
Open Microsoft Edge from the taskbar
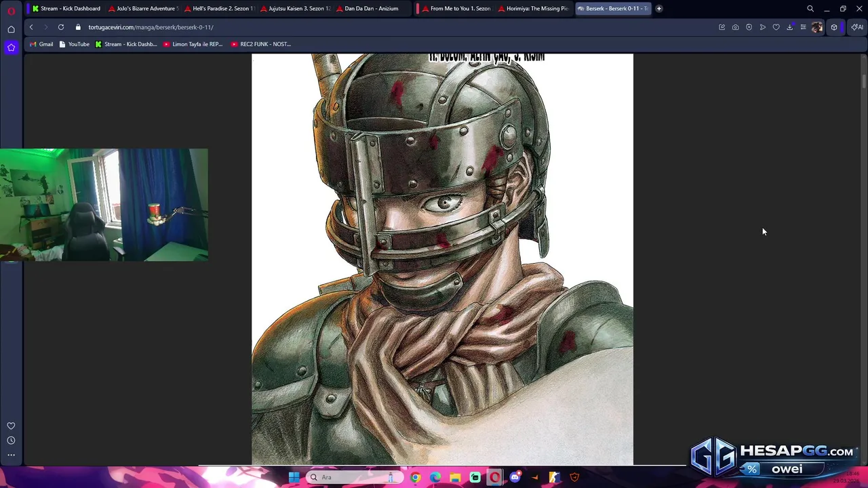click(x=435, y=477)
